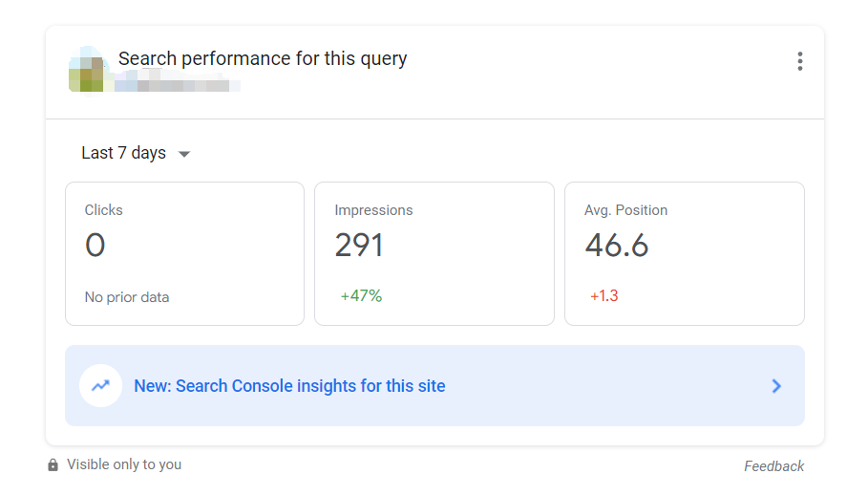Click the right chevron on insights banner
This screenshot has height=496, width=868.
pyautogui.click(x=776, y=386)
